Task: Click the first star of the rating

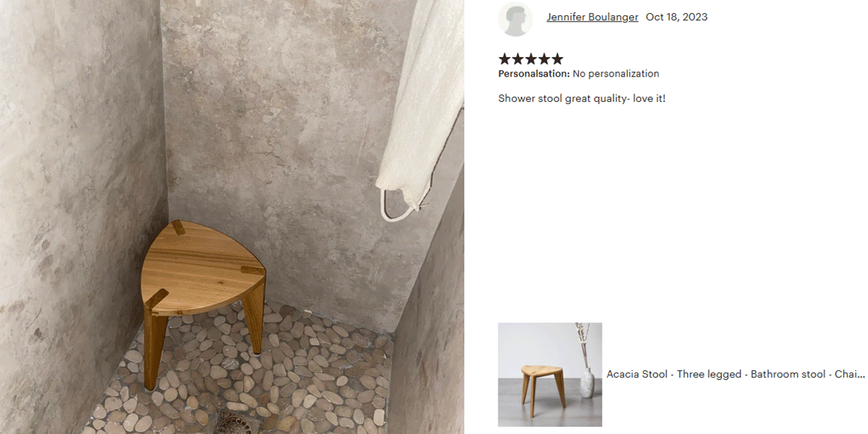Action: pos(504,59)
